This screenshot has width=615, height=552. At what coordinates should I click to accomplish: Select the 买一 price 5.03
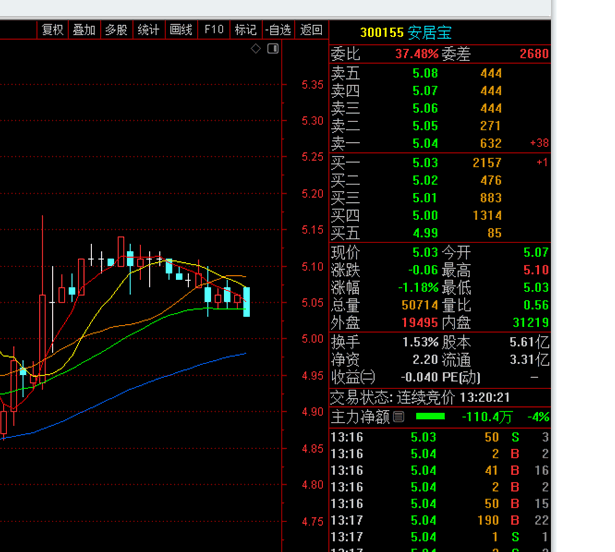(425, 163)
